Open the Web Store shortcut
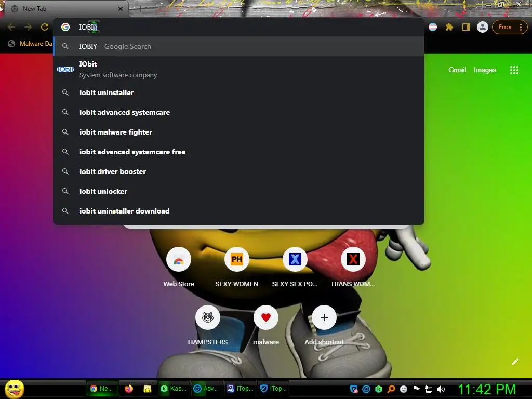 click(179, 268)
